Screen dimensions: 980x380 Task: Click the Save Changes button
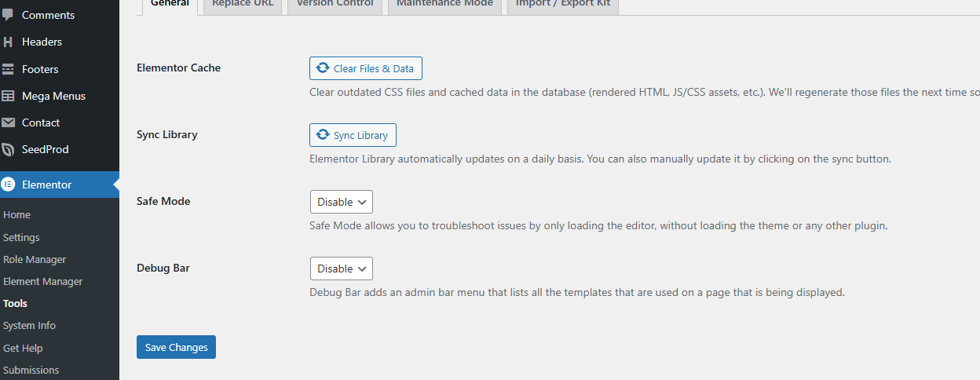176,347
